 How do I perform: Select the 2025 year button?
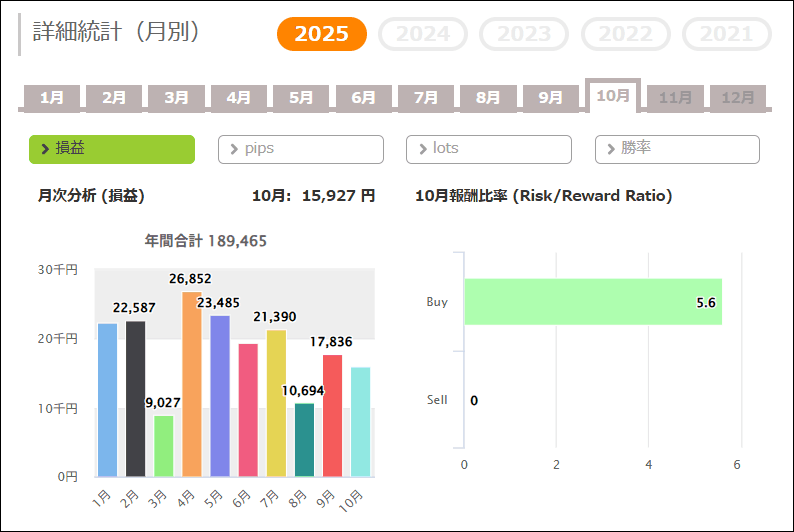click(321, 34)
